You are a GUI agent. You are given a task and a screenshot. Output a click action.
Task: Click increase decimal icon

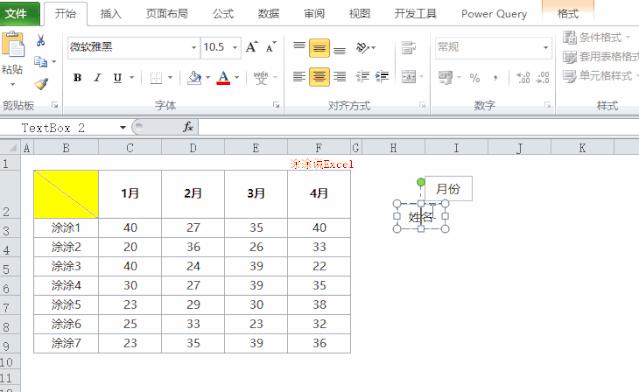[x=523, y=77]
